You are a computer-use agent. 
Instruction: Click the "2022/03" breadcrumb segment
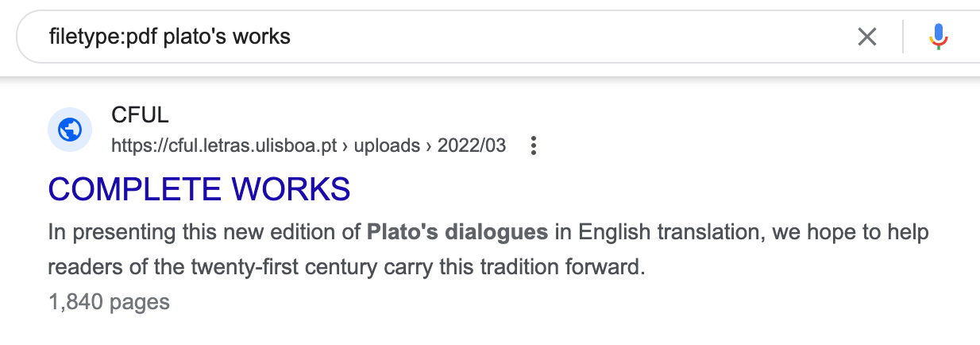pos(472,145)
